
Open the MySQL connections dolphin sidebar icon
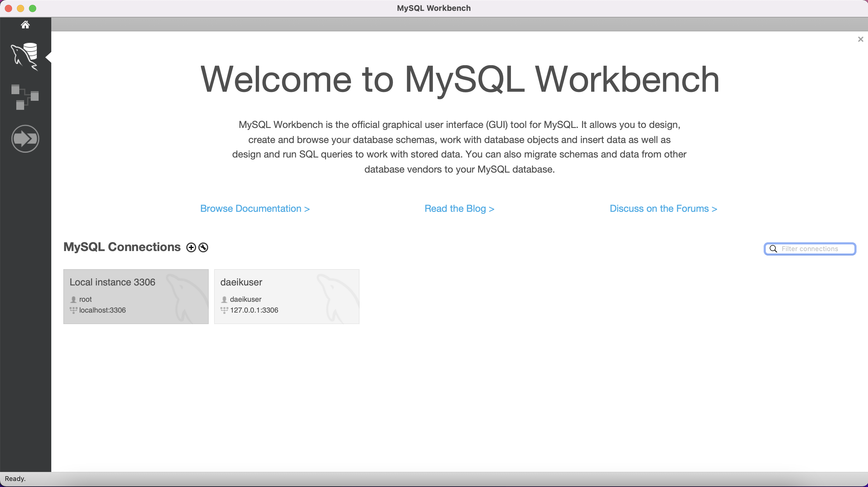[25, 56]
